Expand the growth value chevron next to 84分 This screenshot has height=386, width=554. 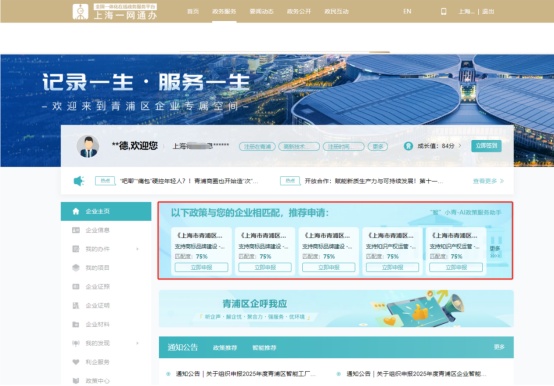point(460,146)
